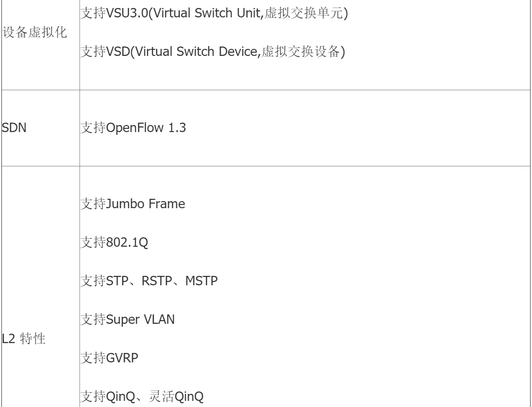Select the 支持Jumbo Frame line
This screenshot has width=532, height=407.
click(133, 204)
